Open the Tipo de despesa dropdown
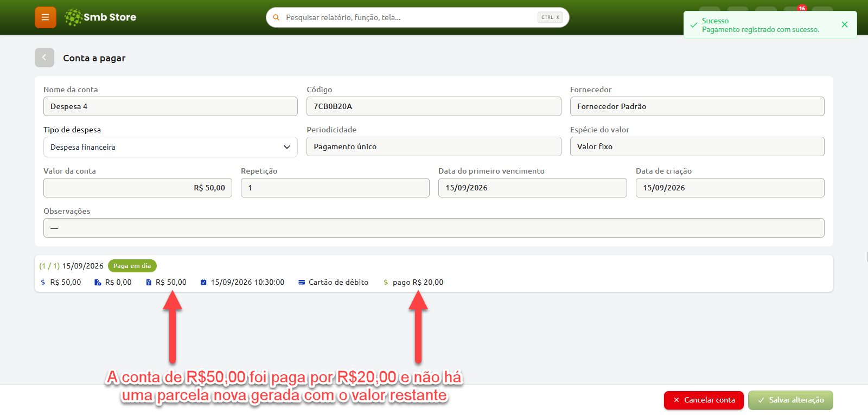 pyautogui.click(x=170, y=147)
